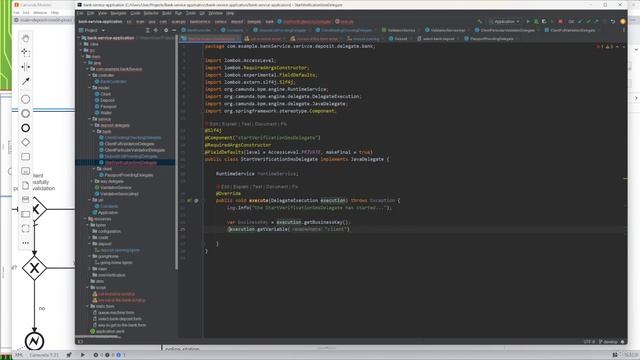Collapse the resources folder

pyautogui.click(x=86, y=219)
